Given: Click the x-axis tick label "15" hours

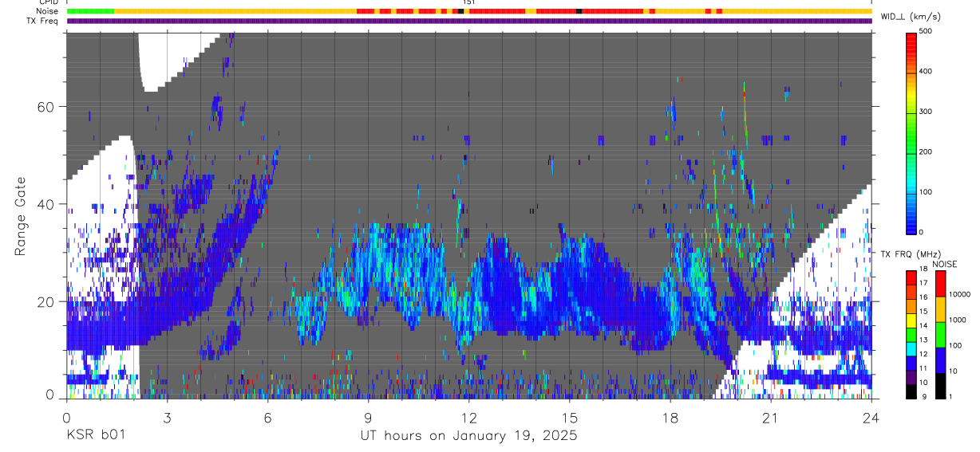Looking at the screenshot, I should coord(569,418).
